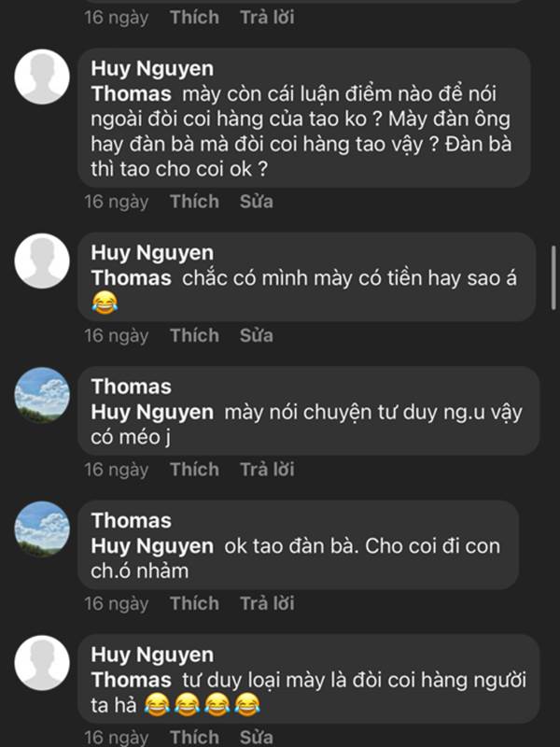This screenshot has width=560, height=747.
Task: Click Thích under the 'chắc có mình mày' comment
Action: (x=194, y=335)
